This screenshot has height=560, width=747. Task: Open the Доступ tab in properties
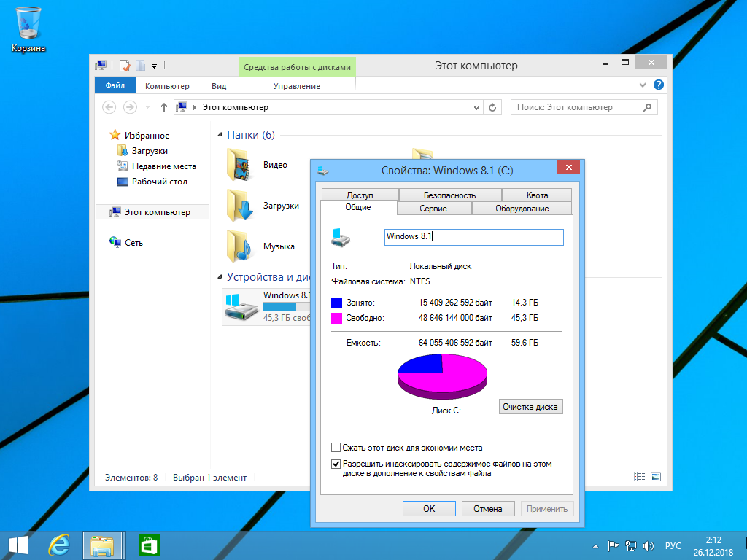(360, 195)
